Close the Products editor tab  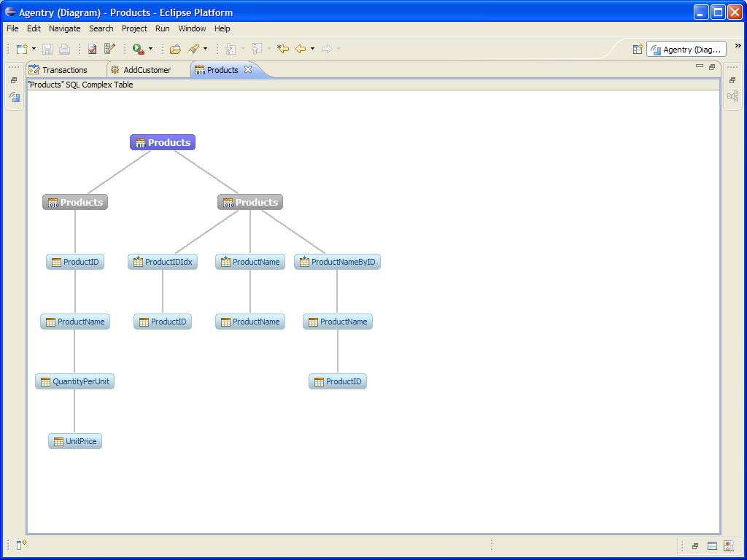[248, 69]
